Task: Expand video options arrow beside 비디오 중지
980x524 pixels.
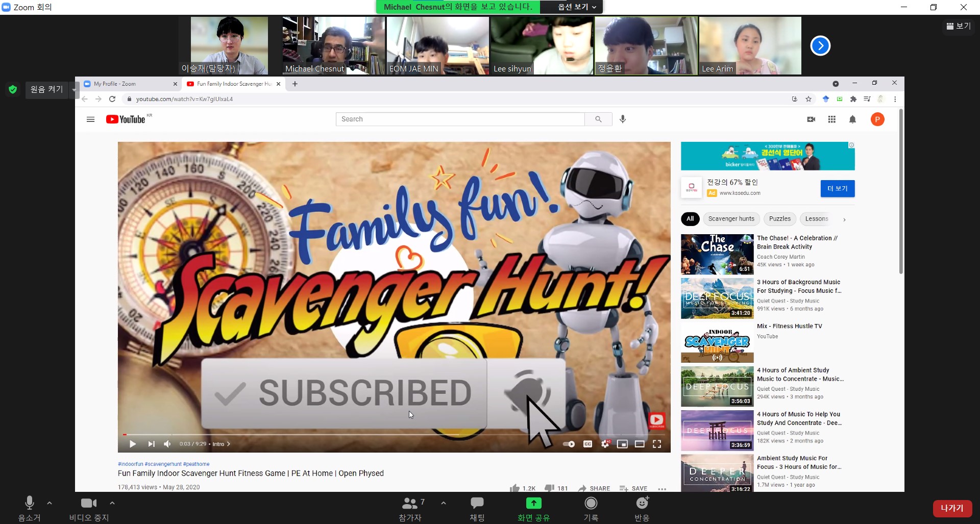Action: pyautogui.click(x=112, y=503)
